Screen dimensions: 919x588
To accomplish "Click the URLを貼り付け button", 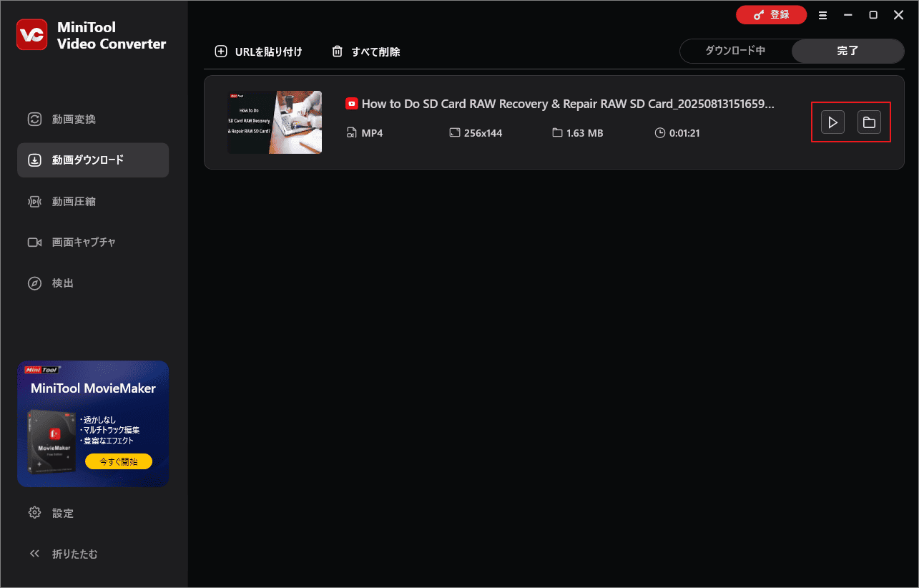I will pos(259,52).
